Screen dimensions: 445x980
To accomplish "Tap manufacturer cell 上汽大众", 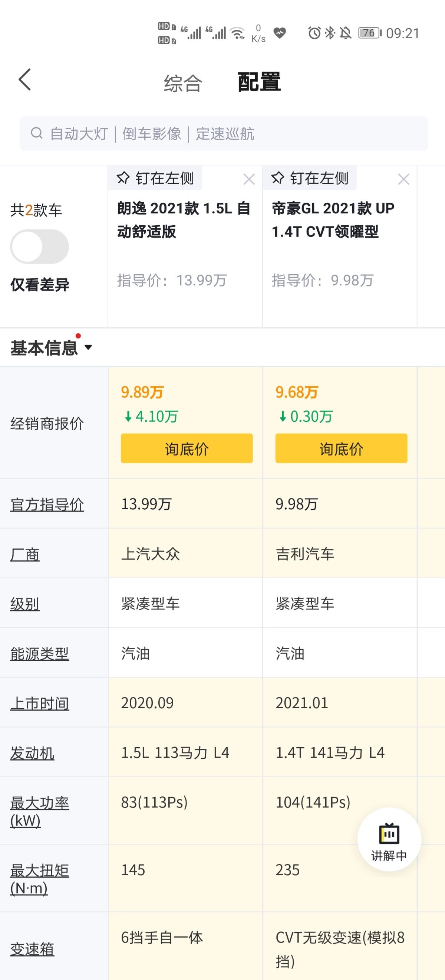I will (151, 554).
